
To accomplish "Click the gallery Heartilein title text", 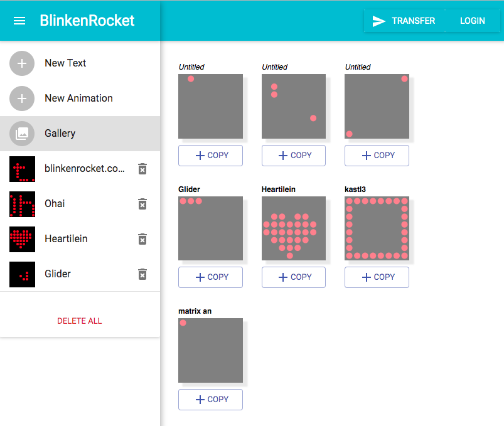I will click(x=278, y=189).
